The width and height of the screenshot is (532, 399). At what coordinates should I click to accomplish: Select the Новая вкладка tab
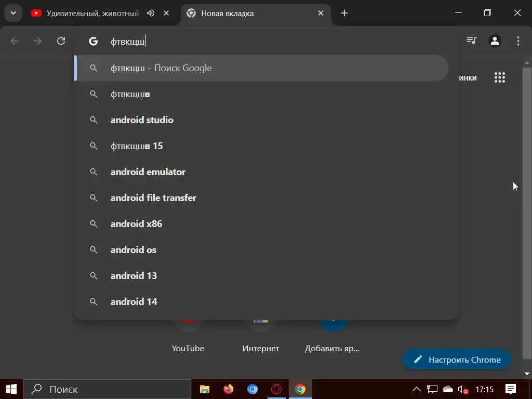point(256,14)
